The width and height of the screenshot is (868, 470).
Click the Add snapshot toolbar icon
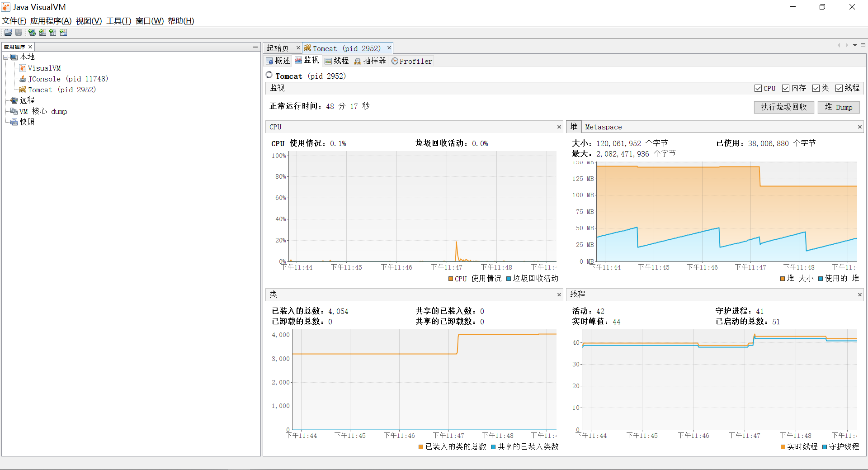63,33
